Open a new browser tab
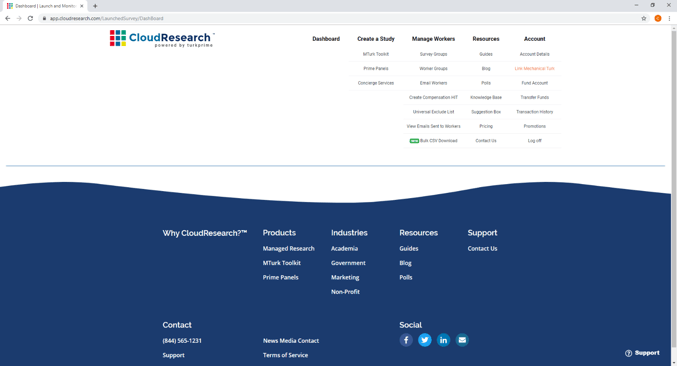This screenshot has width=677, height=366. 95,6
